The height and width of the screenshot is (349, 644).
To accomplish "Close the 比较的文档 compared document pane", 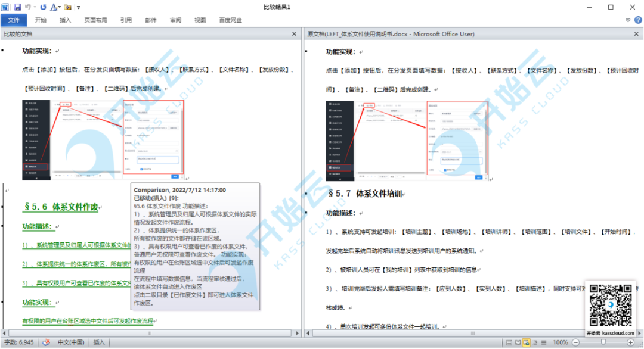I will click(294, 35).
